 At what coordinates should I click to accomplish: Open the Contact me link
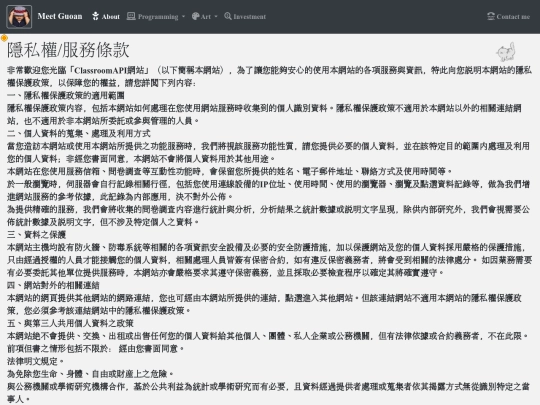click(x=513, y=17)
